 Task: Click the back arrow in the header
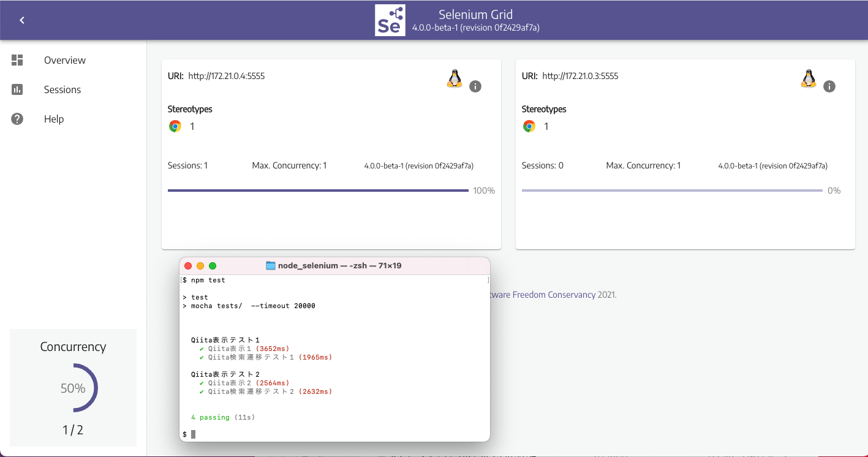pyautogui.click(x=21, y=20)
